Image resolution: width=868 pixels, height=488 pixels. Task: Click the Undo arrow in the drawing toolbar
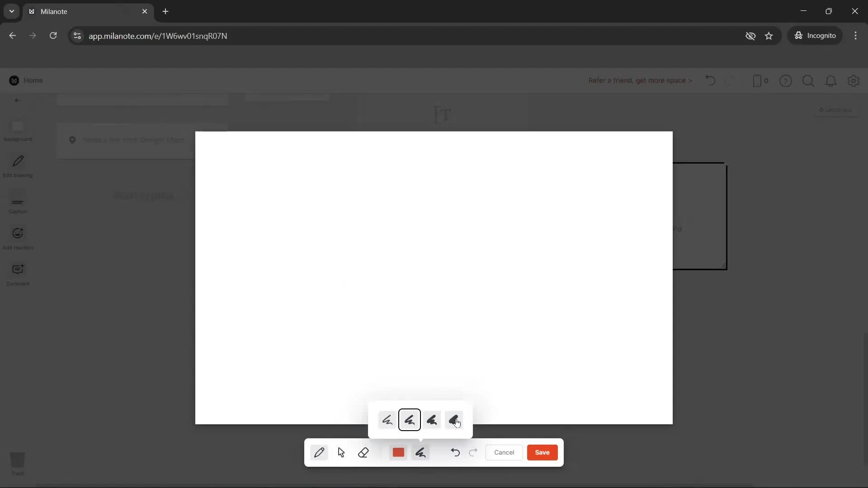tap(455, 452)
